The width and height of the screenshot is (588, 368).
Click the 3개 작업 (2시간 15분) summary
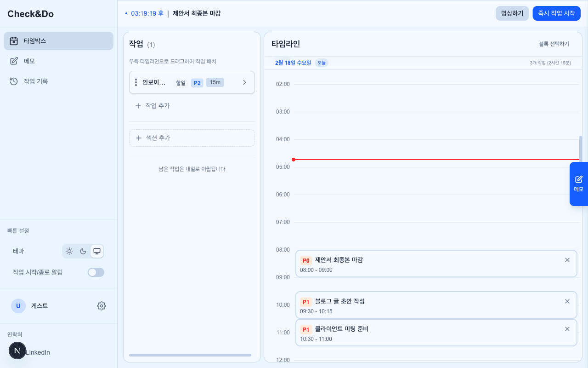point(550,63)
